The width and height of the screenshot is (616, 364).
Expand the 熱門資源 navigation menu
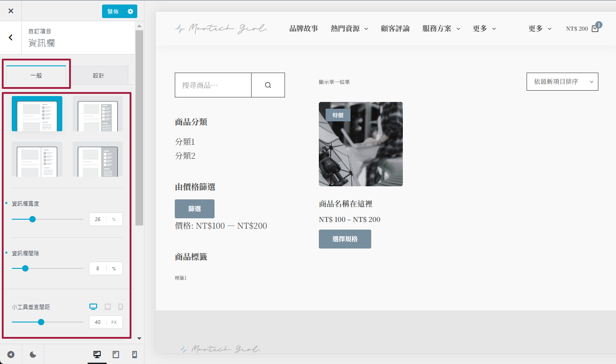[x=349, y=28]
